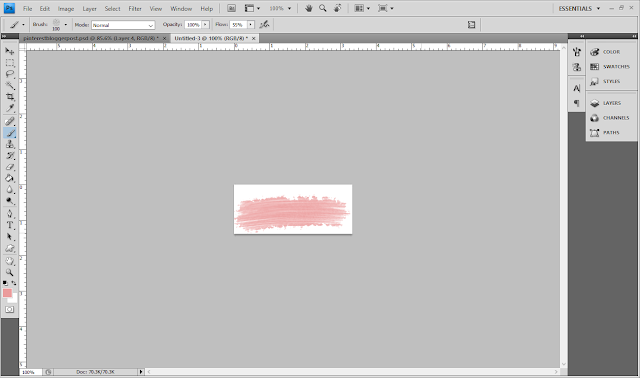Select the 3D Rotate tool
The height and width of the screenshot is (378, 640).
[x=10, y=261]
